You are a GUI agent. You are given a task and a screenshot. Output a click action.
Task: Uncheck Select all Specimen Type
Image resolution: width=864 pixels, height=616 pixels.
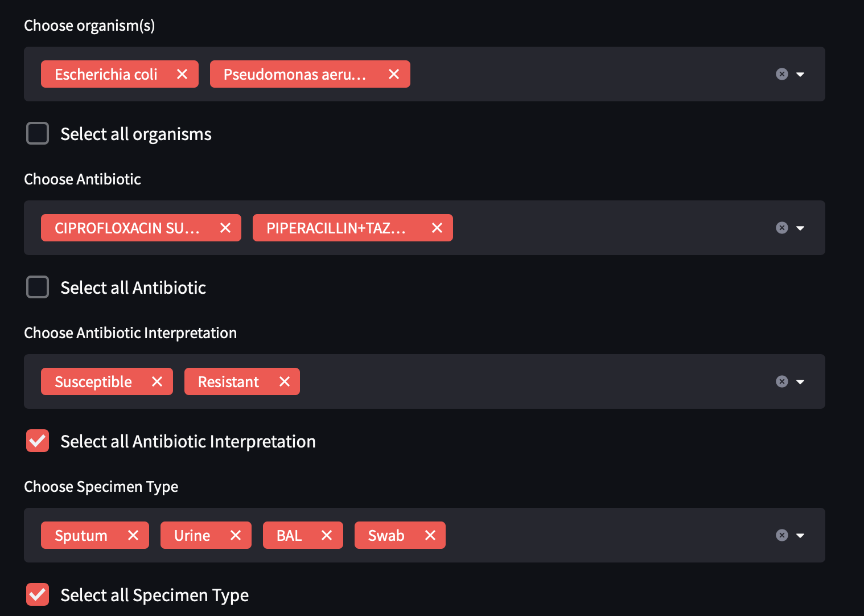click(37, 594)
